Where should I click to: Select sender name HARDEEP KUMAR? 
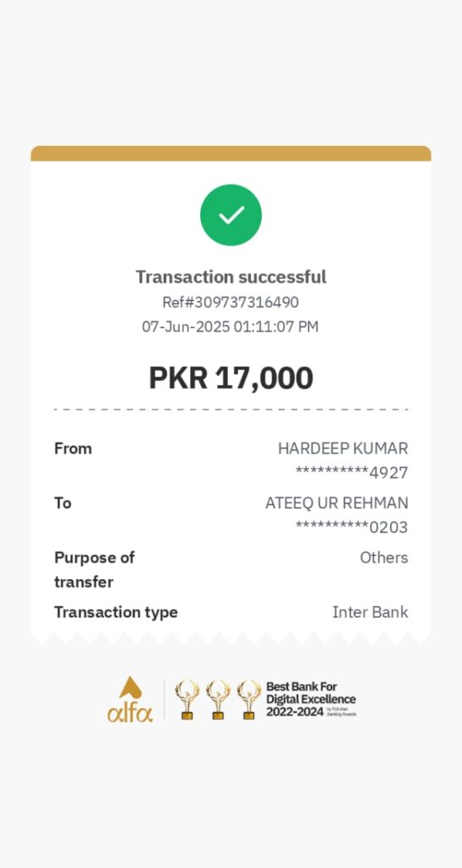point(343,448)
